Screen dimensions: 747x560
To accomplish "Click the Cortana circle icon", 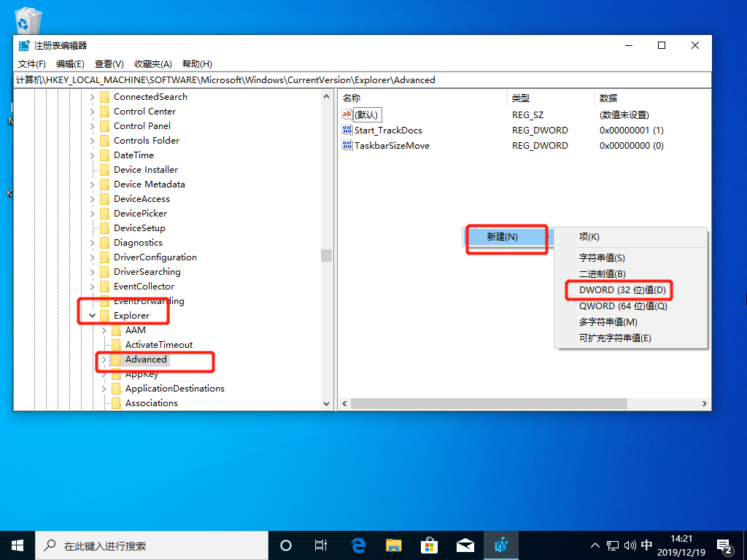I will point(285,545).
